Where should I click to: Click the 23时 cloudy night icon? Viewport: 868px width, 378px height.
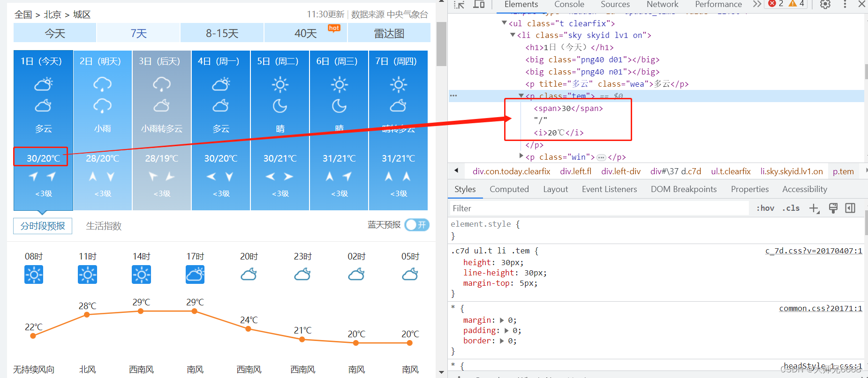(x=302, y=274)
